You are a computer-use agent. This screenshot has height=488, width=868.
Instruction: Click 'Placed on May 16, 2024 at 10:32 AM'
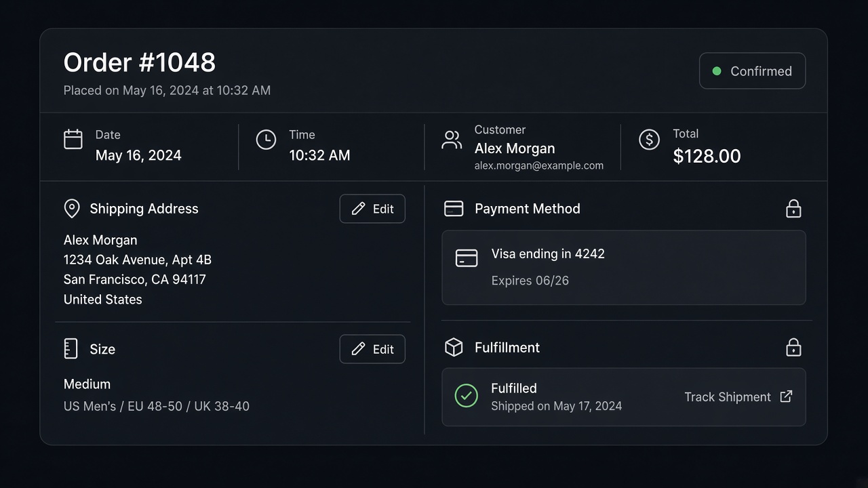167,90
